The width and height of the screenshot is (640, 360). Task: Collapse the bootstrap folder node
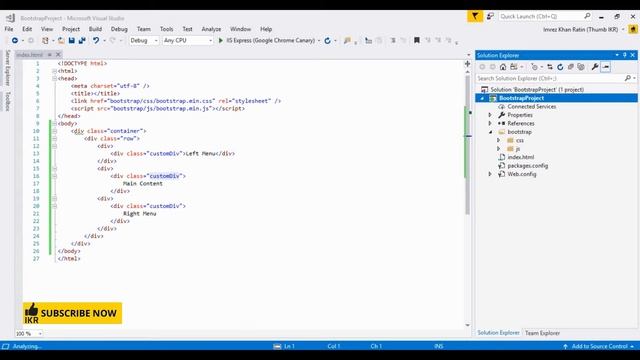click(490, 132)
